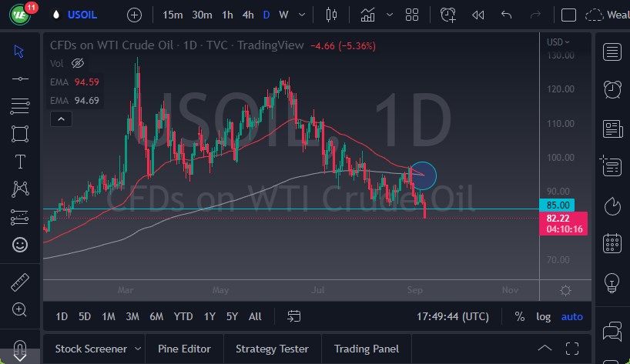630x364 pixels.
Task: Select the rectangle shapes tool
Action: tap(20, 134)
